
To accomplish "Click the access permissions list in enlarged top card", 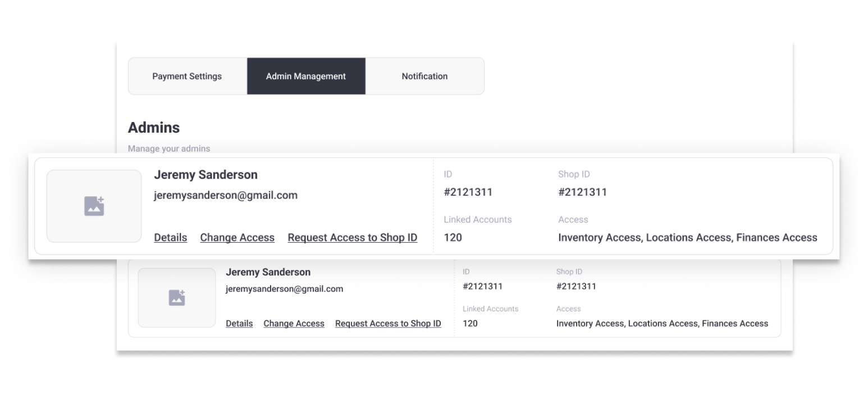I will point(687,238).
